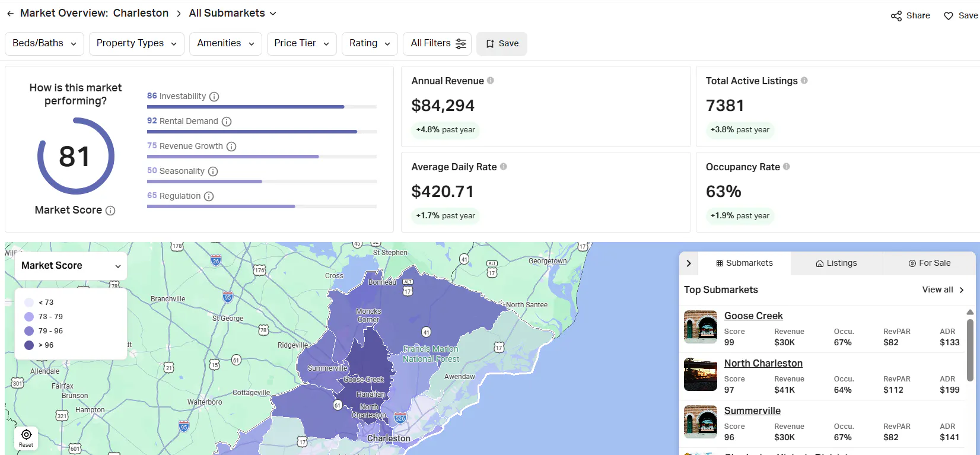Switch to the Submarkets tab
This screenshot has height=455, width=980.
(744, 263)
